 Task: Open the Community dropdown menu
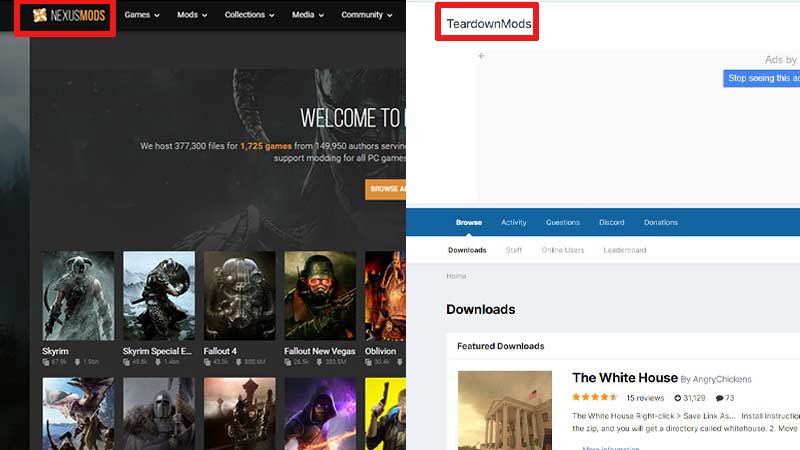coord(366,15)
